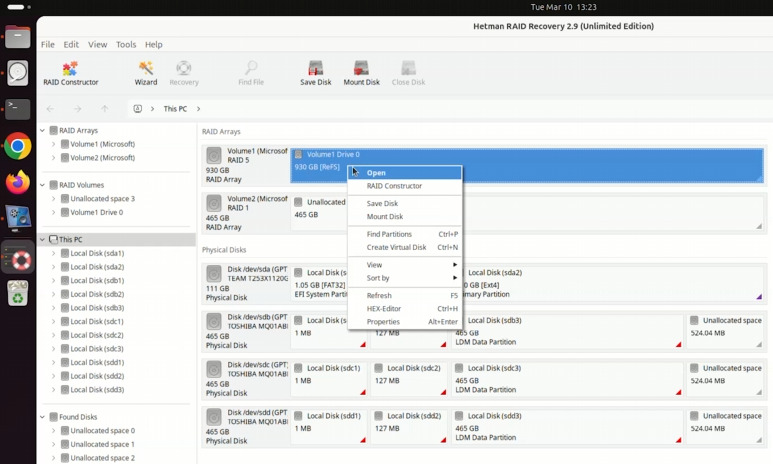Select the sdb Unallocated space 524.04 MB tile
This screenshot has width=773, height=464.
[x=725, y=331]
